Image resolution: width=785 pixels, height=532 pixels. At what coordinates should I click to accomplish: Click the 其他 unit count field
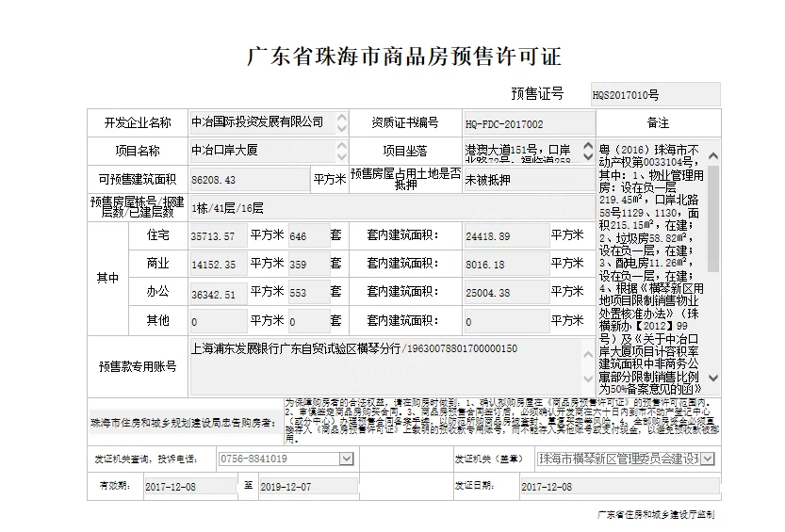click(x=309, y=321)
